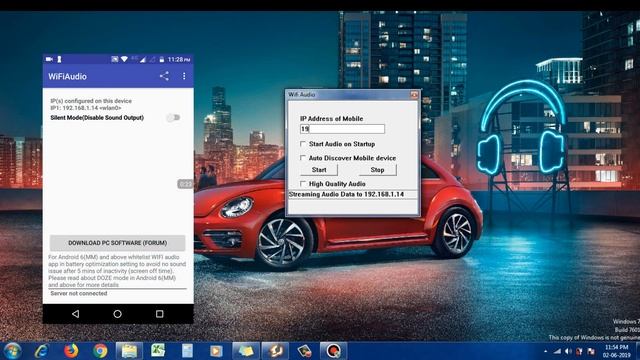The width and height of the screenshot is (640, 360).
Task: Open the network signal tray icon
Action: tap(557, 351)
